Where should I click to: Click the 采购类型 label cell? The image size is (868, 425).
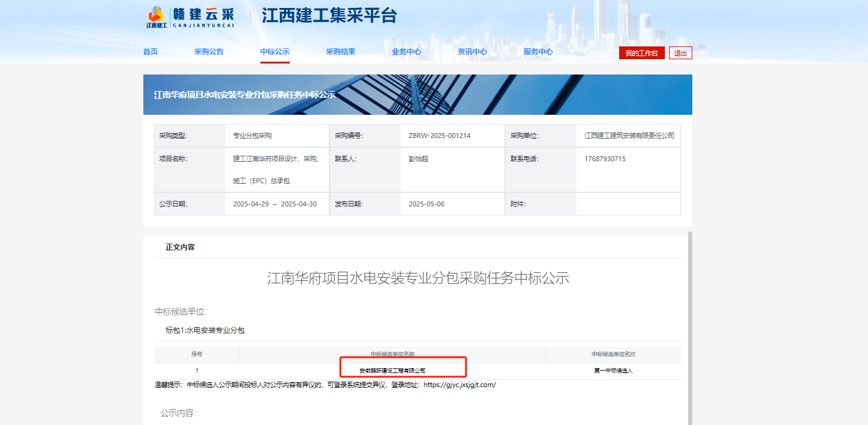tap(190, 136)
